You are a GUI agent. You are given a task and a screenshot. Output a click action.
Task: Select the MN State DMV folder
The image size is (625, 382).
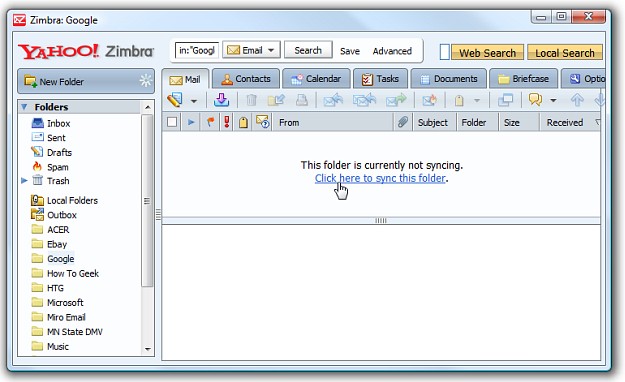[x=75, y=332]
